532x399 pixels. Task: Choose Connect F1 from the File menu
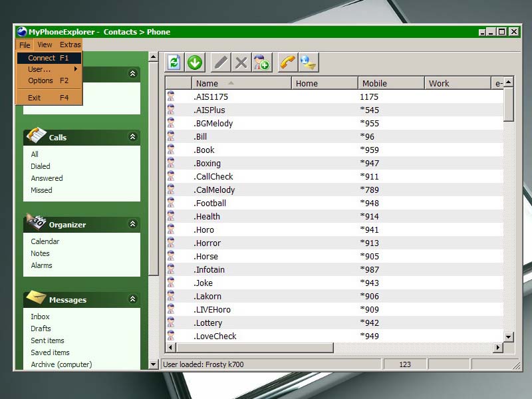49,58
